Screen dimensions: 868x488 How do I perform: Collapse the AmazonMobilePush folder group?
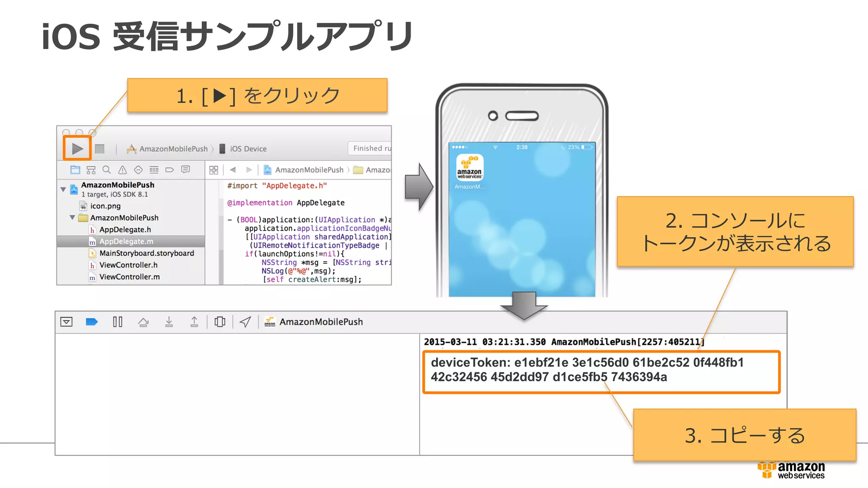tap(72, 218)
